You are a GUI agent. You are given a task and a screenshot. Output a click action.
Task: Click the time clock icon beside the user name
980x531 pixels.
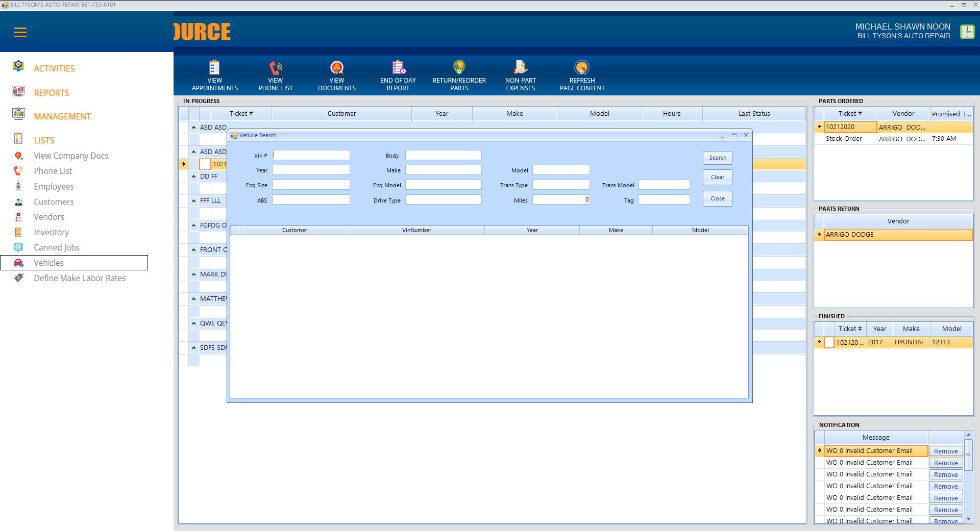point(967,32)
